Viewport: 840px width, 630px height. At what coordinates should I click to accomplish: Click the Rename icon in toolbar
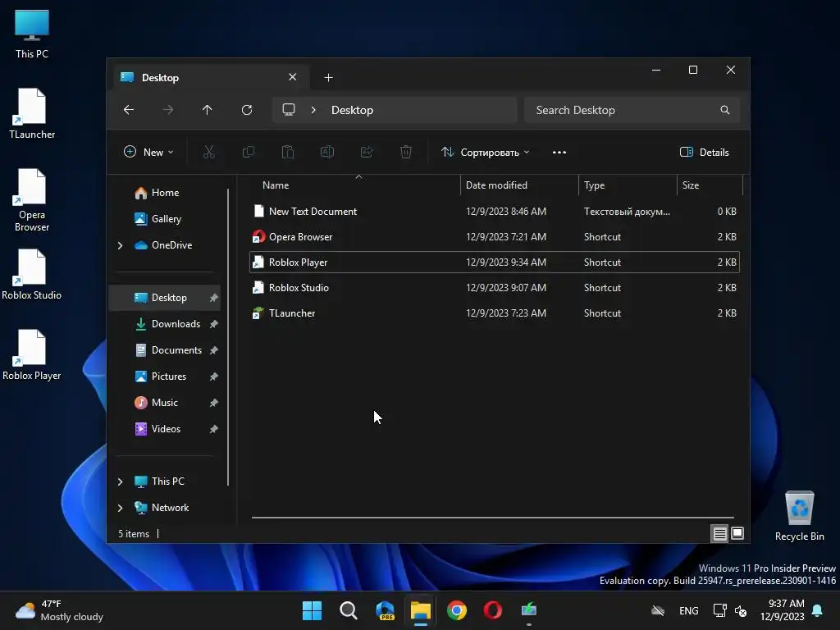point(327,152)
